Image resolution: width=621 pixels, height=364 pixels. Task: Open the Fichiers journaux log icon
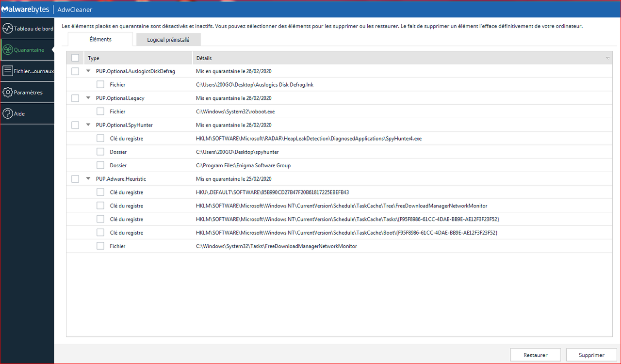click(7, 71)
